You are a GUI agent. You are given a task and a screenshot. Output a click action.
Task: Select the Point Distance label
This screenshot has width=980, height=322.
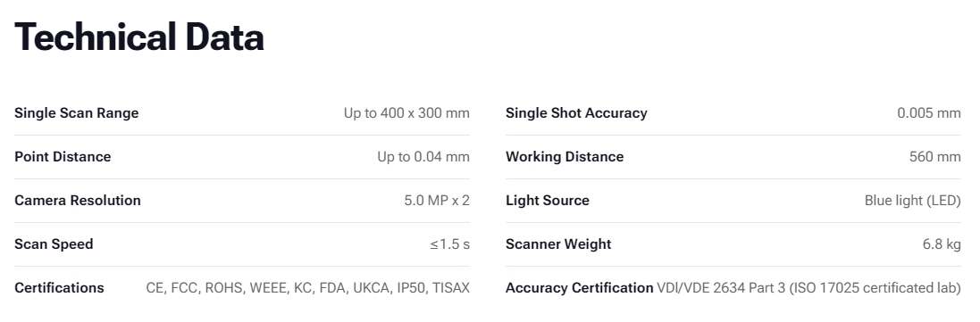pos(63,157)
